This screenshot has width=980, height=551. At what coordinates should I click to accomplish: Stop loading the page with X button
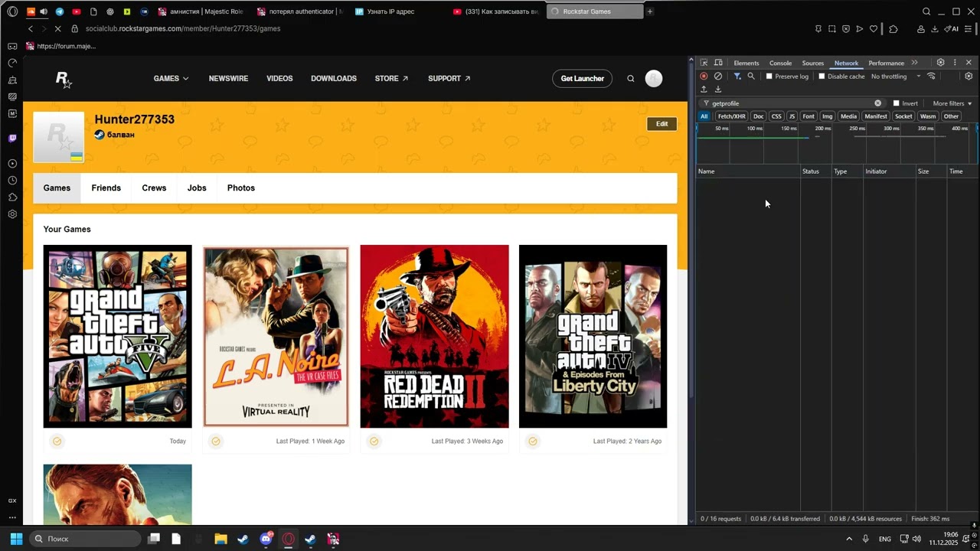click(x=58, y=28)
